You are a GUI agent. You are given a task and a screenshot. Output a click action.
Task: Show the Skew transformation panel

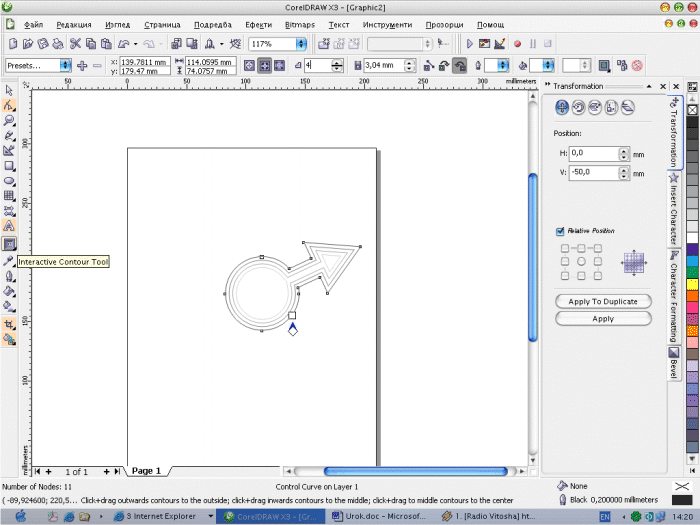point(628,107)
